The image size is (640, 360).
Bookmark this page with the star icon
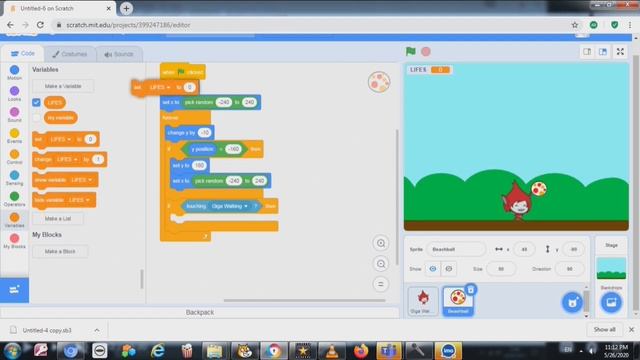coord(575,25)
